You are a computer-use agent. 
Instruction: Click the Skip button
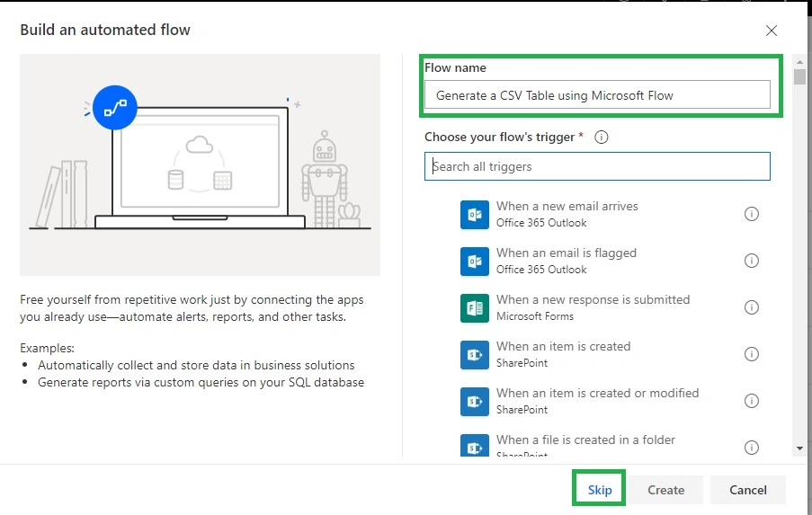click(x=599, y=490)
